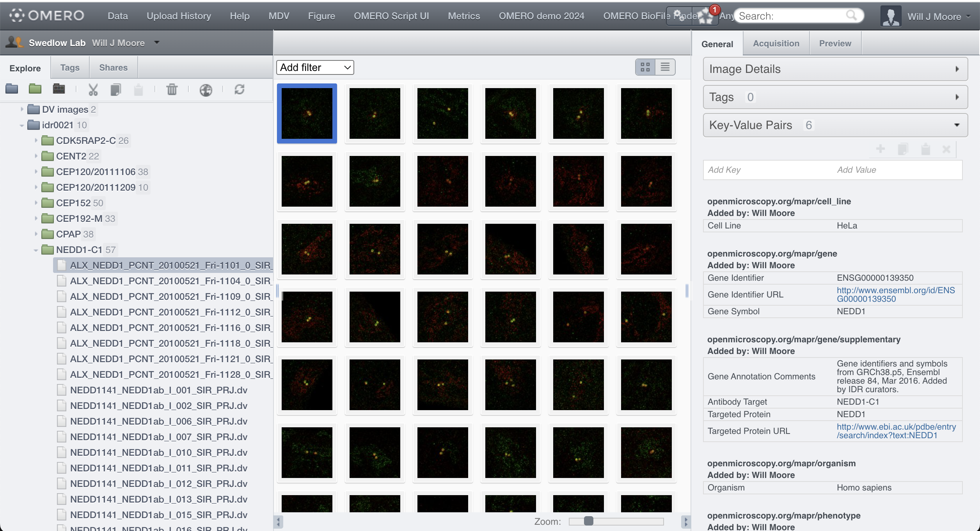Refresh the tree with the reload icon

tap(240, 90)
